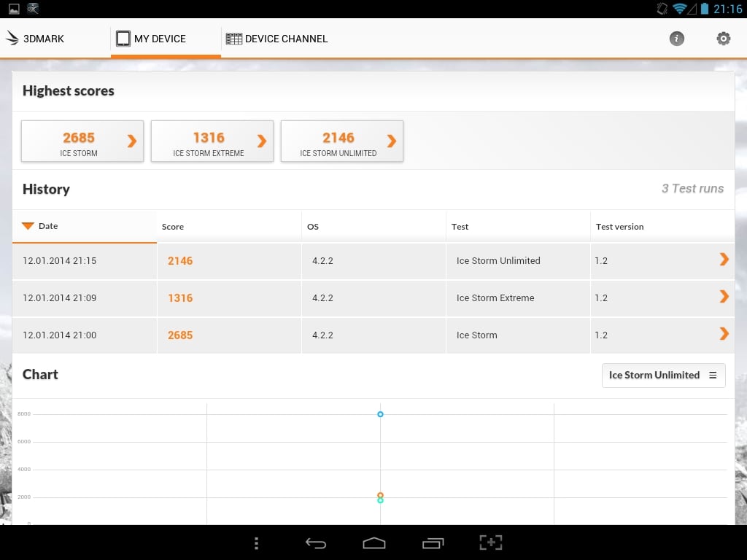Select the 12.01.2014 21:09 date cell
Screen dimensions: 747x560
coord(85,298)
